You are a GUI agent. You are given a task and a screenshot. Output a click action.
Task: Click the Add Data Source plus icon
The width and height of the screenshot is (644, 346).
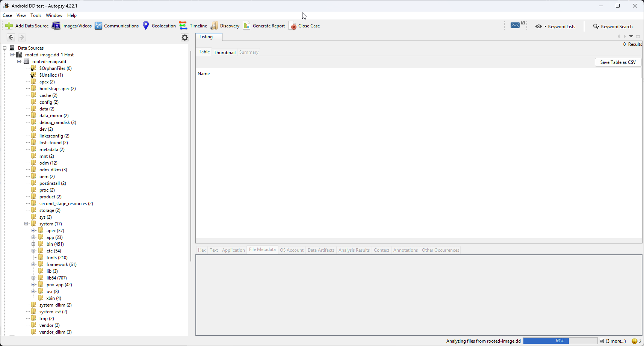tap(9, 26)
